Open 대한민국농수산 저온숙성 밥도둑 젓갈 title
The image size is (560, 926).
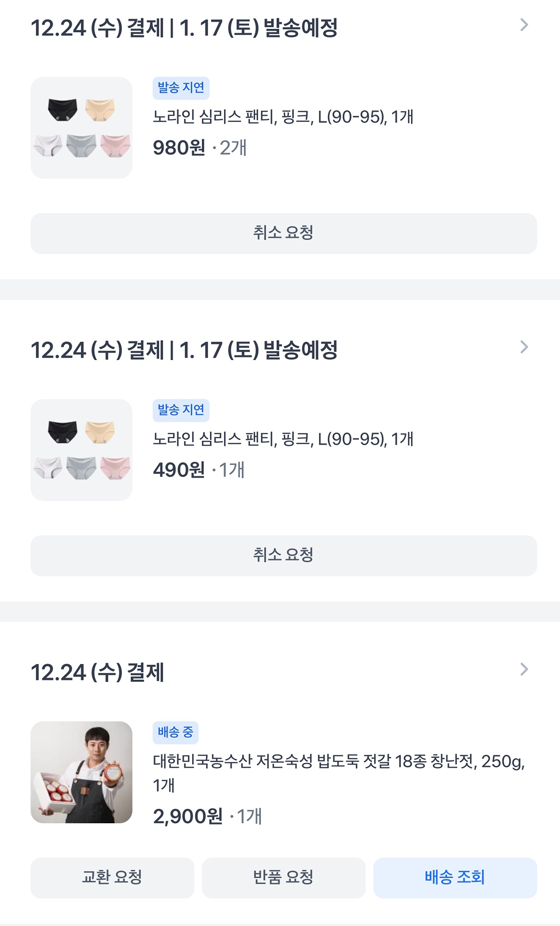tap(339, 773)
